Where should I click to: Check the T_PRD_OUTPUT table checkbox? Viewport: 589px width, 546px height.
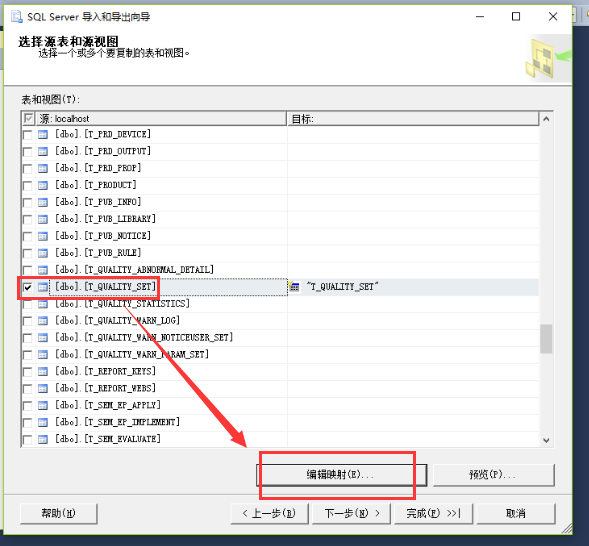pos(27,152)
